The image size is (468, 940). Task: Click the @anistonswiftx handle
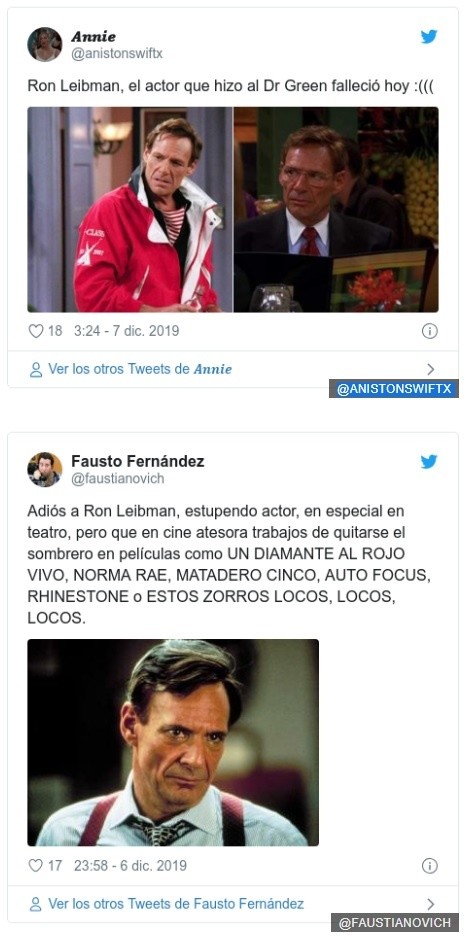[117, 53]
